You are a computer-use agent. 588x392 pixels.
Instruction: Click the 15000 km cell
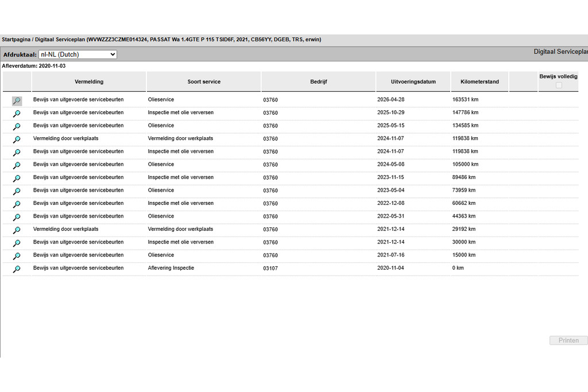[x=464, y=255]
